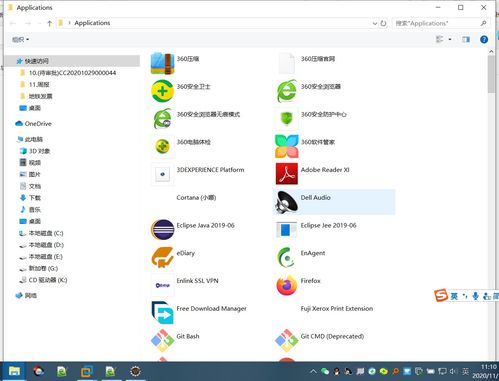Select the 360安全浏览器 icon
This screenshot has height=381, width=499.
pos(287,91)
